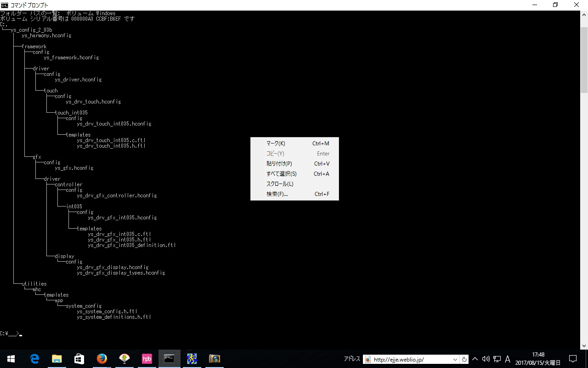Open the Windows Start menu
The image size is (588, 368).
[x=11, y=359]
